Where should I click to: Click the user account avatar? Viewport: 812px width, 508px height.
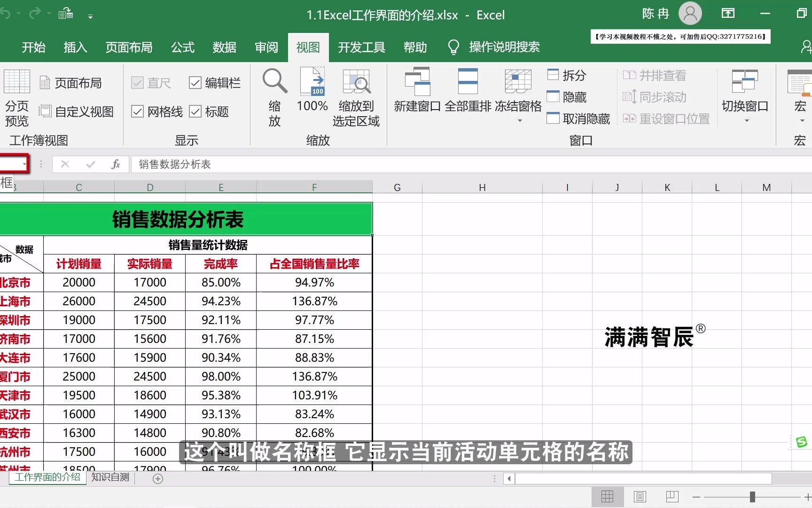(690, 14)
